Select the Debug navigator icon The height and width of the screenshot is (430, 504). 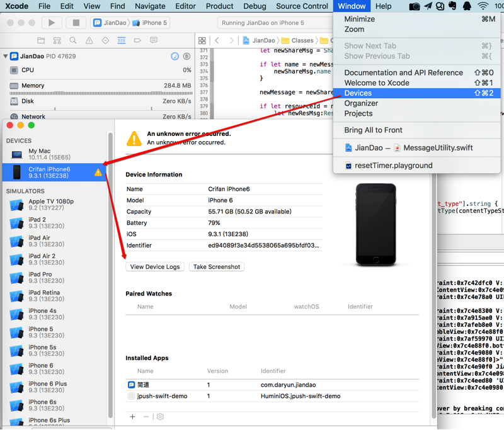click(122, 40)
